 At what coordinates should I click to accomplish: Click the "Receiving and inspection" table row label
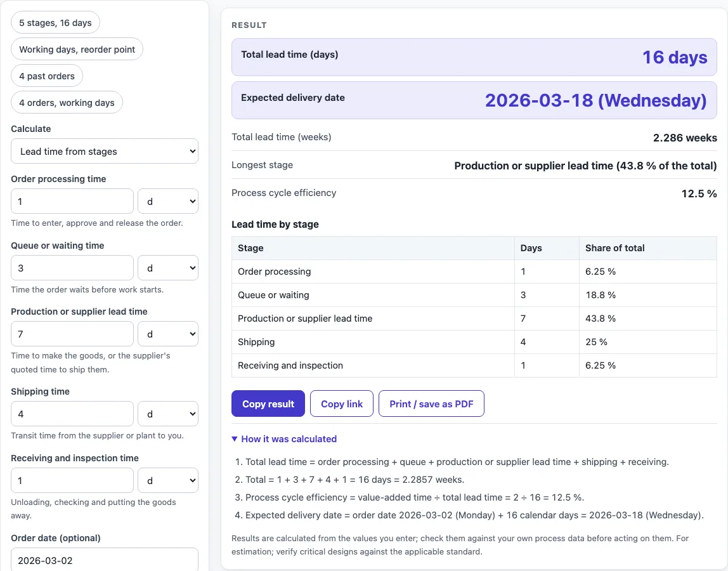[290, 365]
